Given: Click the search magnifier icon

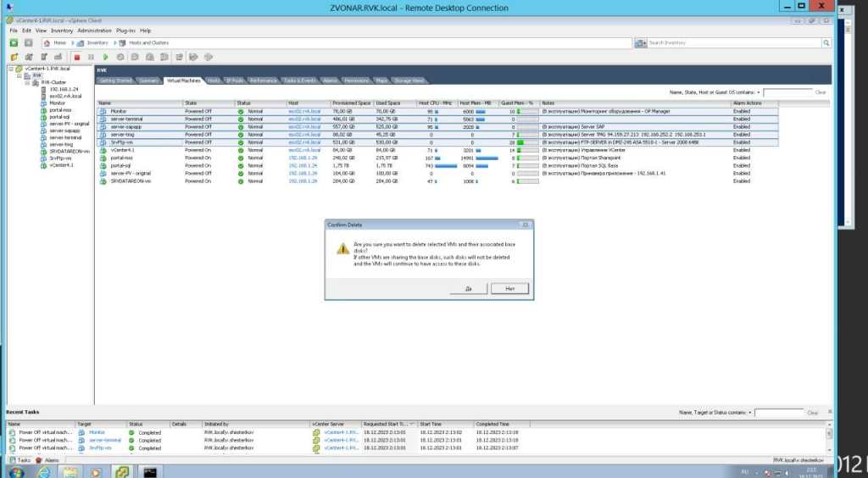Looking at the screenshot, I should [x=826, y=42].
